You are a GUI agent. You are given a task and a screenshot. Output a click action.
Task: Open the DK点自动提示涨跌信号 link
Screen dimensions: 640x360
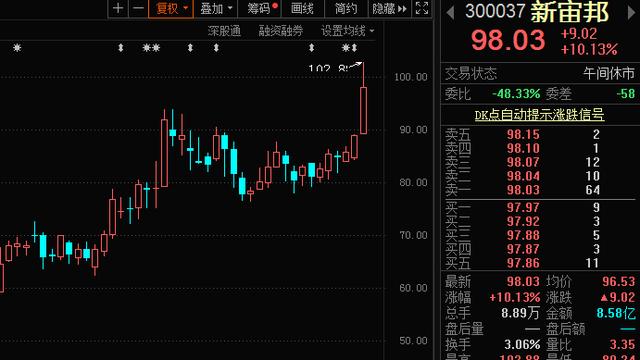[x=539, y=115]
